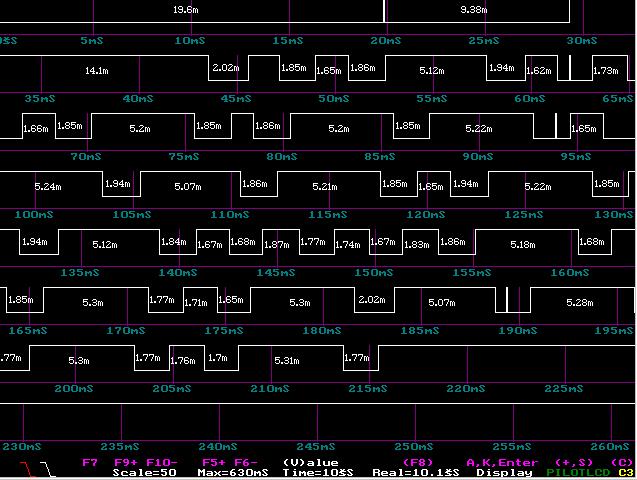The height and width of the screenshot is (480, 637).
Task: Click the 45mS time marker
Action: [236, 99]
